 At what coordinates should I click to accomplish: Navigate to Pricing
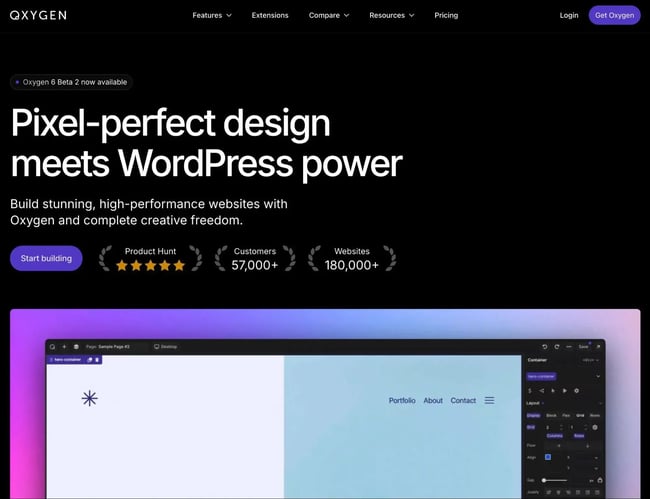[x=446, y=15]
